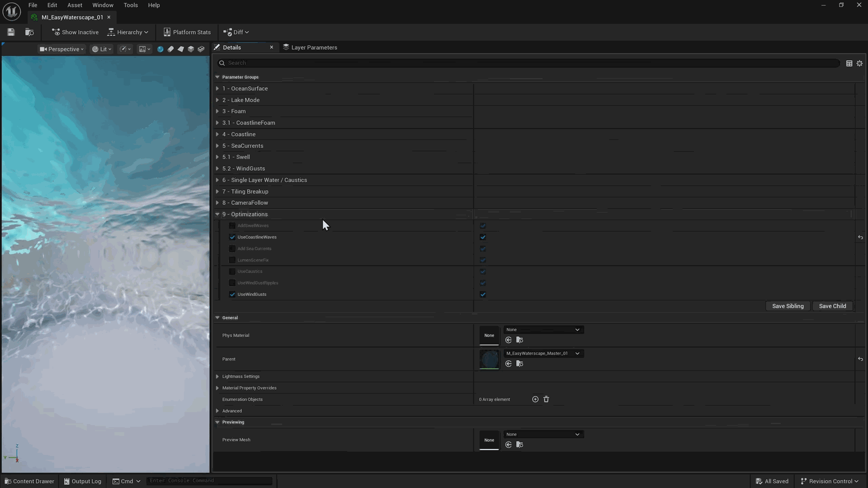868x488 pixels.
Task: Open the Window menu
Action: (x=103, y=5)
